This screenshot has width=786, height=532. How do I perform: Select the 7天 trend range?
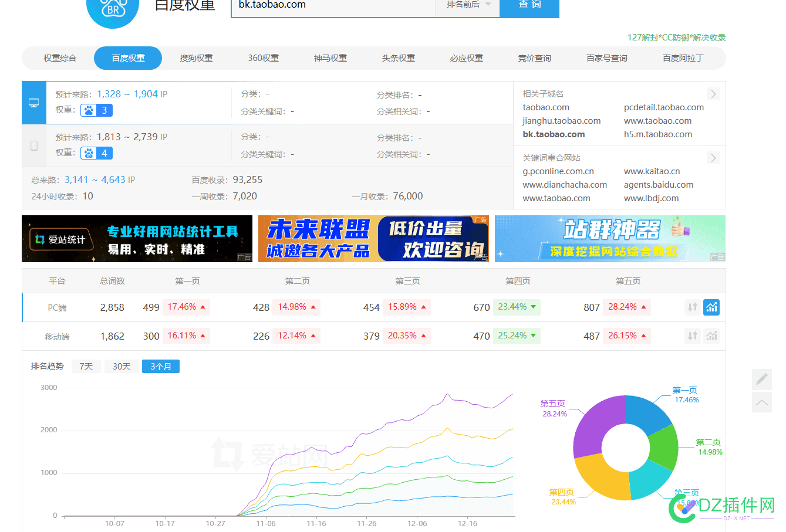(86, 367)
